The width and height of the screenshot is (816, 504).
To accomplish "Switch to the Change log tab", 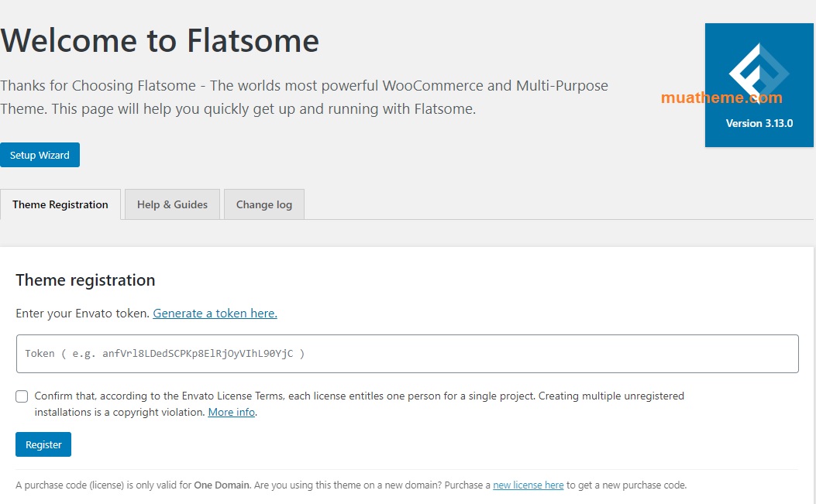I will tap(263, 204).
